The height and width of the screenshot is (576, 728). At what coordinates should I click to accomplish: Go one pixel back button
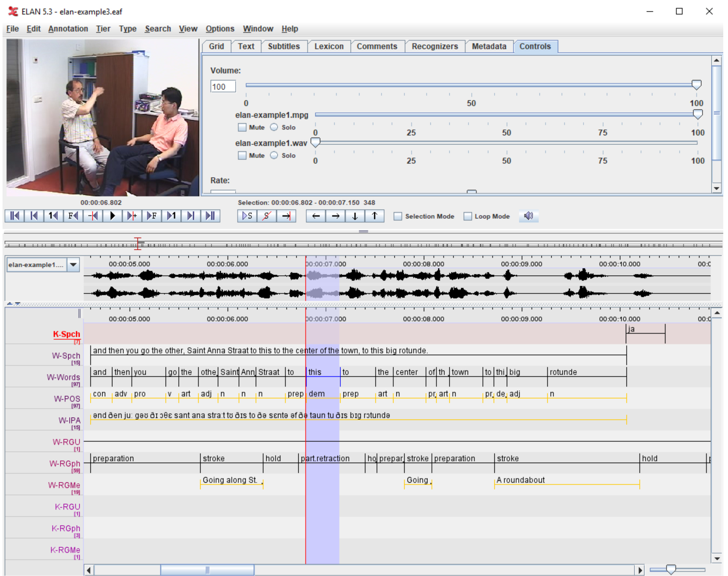click(93, 216)
